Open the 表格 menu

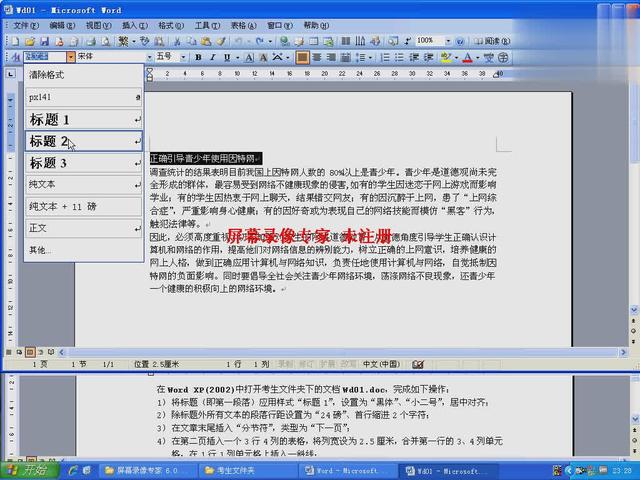(x=243, y=25)
